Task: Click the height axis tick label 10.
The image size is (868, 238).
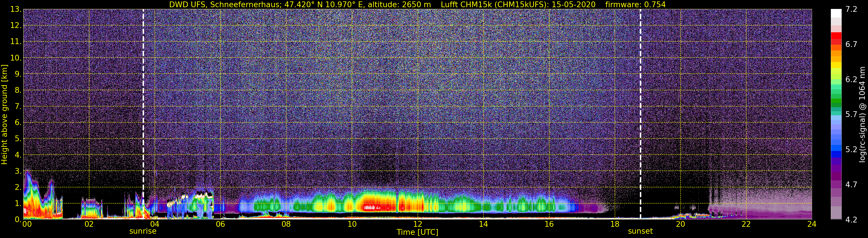Action: pyautogui.click(x=16, y=58)
